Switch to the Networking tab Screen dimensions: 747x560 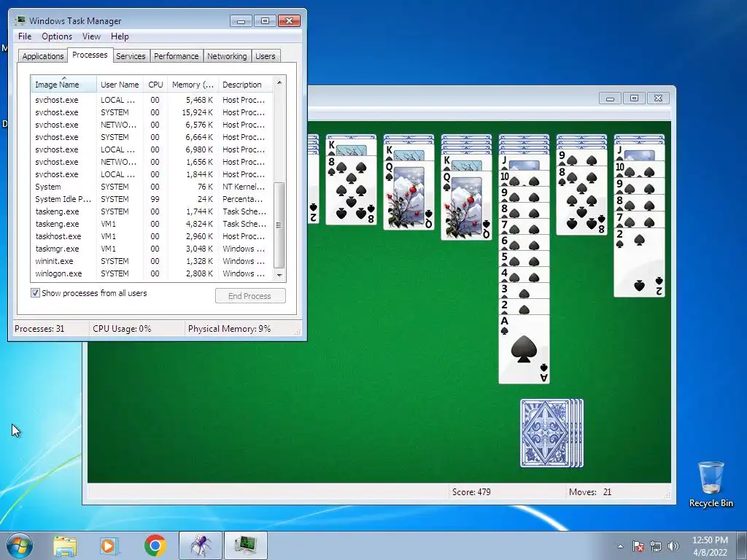[227, 56]
